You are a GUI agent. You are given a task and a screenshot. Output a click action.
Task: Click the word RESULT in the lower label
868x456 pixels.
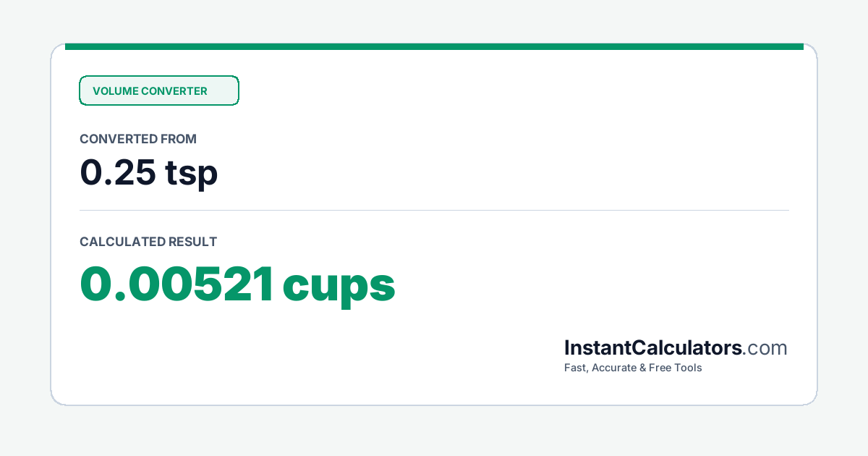(x=192, y=242)
